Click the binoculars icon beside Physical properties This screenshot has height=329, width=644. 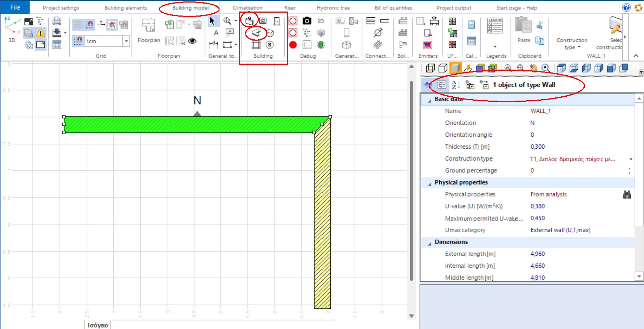(627, 194)
